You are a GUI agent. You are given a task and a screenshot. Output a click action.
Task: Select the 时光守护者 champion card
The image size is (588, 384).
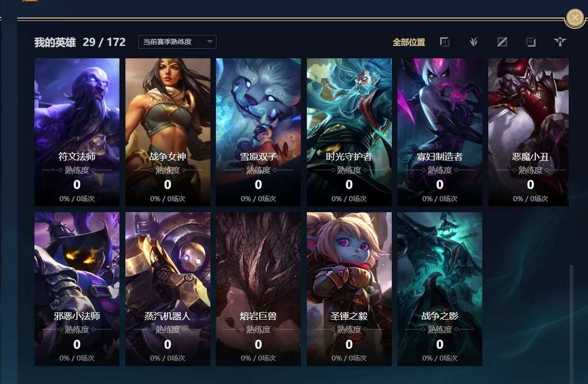[x=349, y=132]
